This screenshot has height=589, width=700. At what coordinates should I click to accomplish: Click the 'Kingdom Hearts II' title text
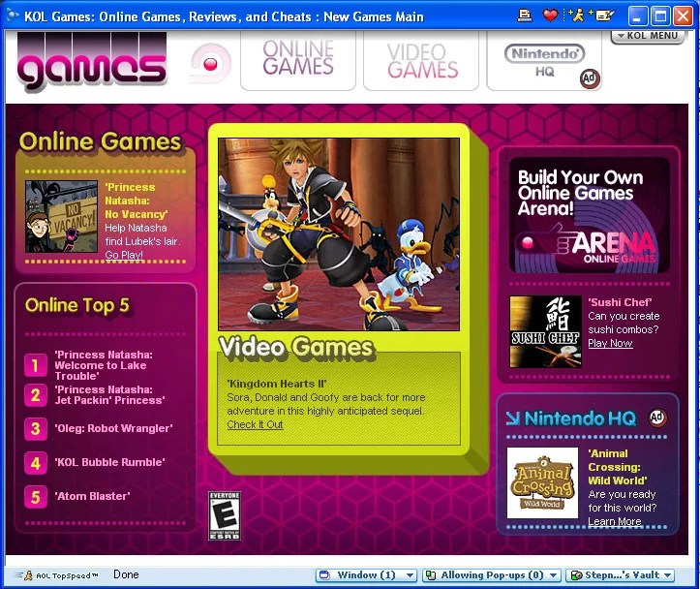tap(277, 384)
